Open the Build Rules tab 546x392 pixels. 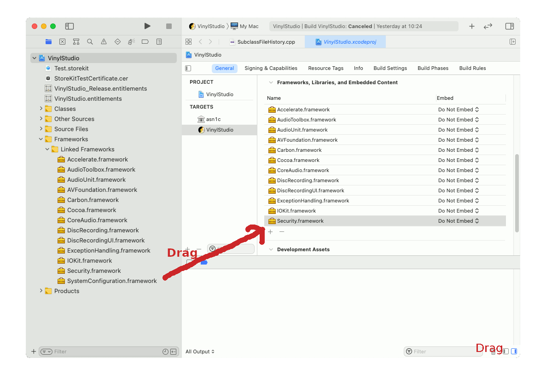point(472,68)
